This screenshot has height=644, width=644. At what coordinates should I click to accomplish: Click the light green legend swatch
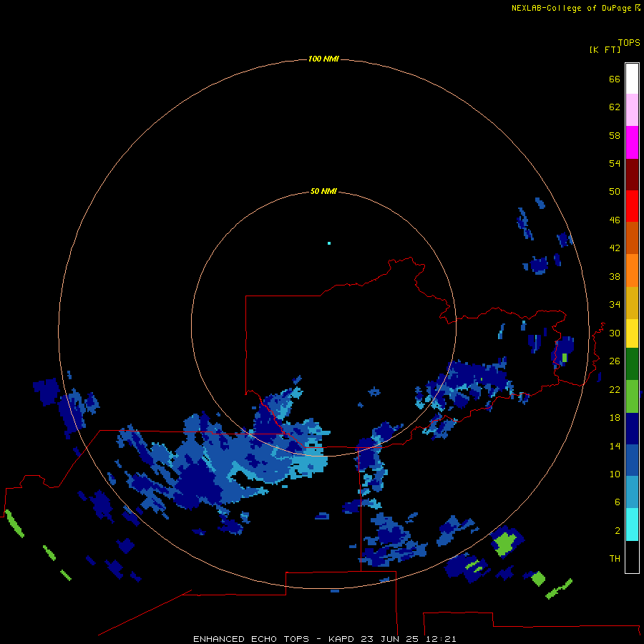(632, 396)
